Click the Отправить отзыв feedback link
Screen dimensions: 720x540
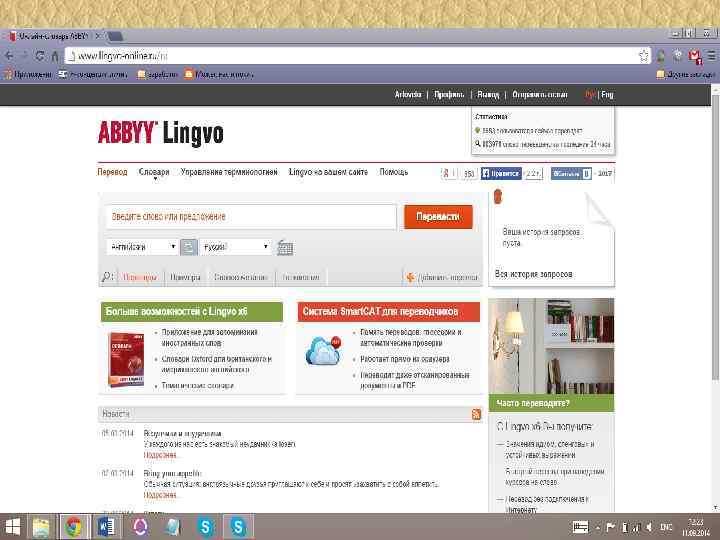pos(540,95)
